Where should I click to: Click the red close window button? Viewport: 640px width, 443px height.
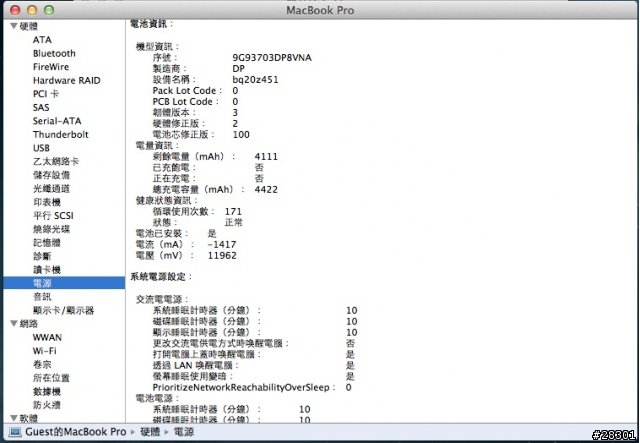click(x=15, y=9)
